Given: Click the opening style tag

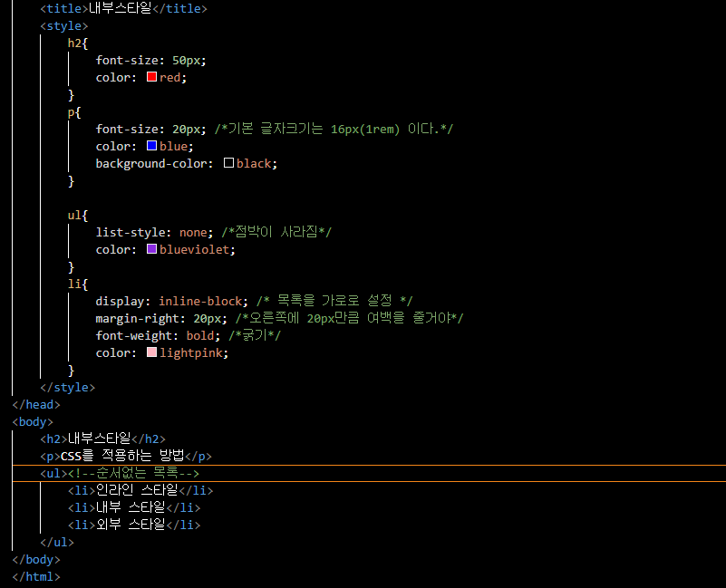Looking at the screenshot, I should tap(63, 26).
